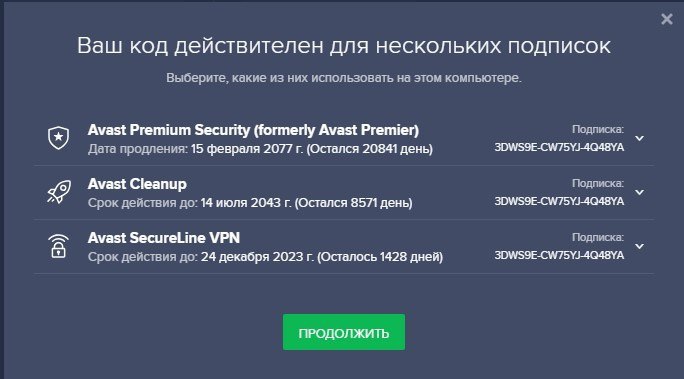Expand the Avast Premium Security subscription chevron
684x379 pixels.
tap(640, 138)
